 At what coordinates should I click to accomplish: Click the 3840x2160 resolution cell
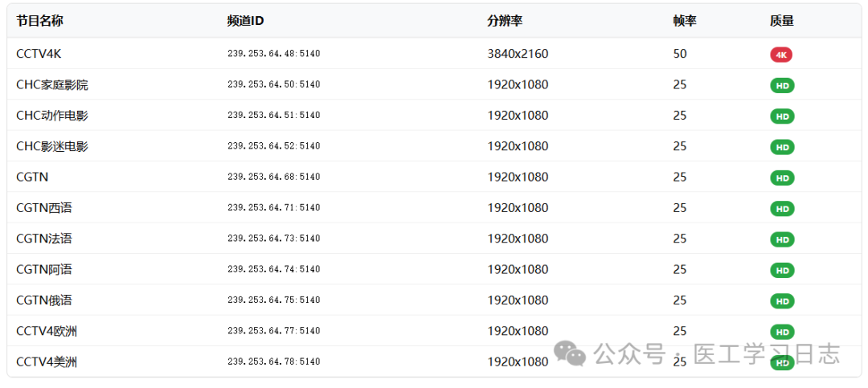[x=518, y=54]
